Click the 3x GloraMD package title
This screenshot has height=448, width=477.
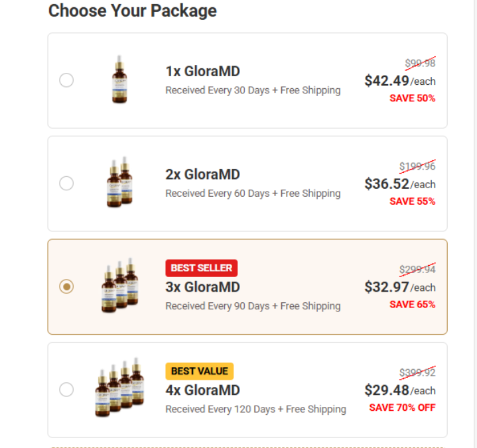(x=202, y=288)
